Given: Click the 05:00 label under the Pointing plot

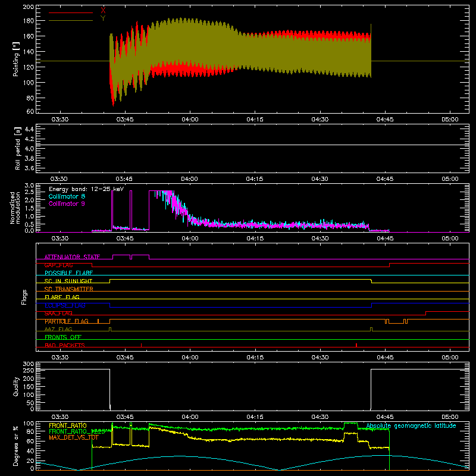Looking at the screenshot, I should [x=450, y=120].
